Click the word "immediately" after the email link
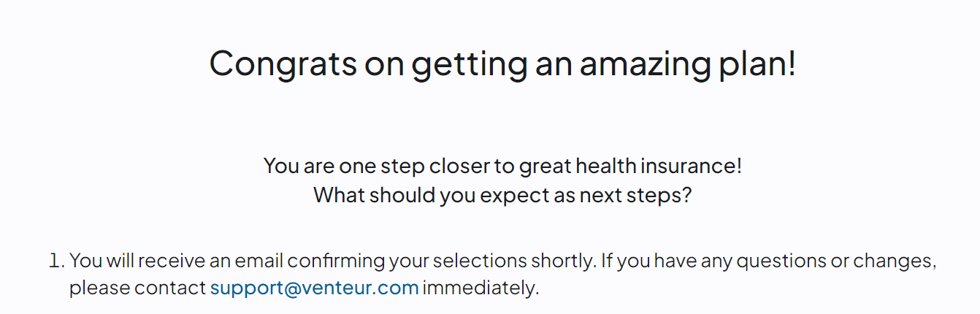 (x=480, y=288)
